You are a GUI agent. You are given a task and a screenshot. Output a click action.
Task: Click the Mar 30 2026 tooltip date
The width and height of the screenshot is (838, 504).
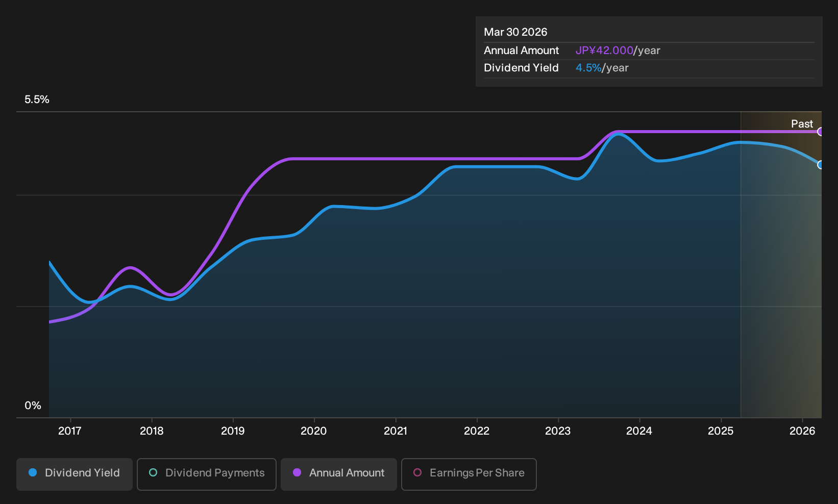515,32
